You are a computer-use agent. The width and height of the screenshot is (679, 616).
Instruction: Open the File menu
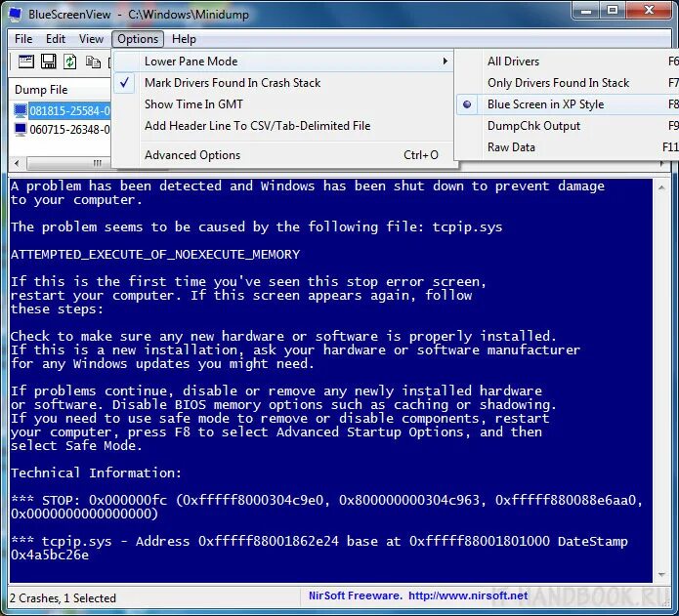click(23, 39)
